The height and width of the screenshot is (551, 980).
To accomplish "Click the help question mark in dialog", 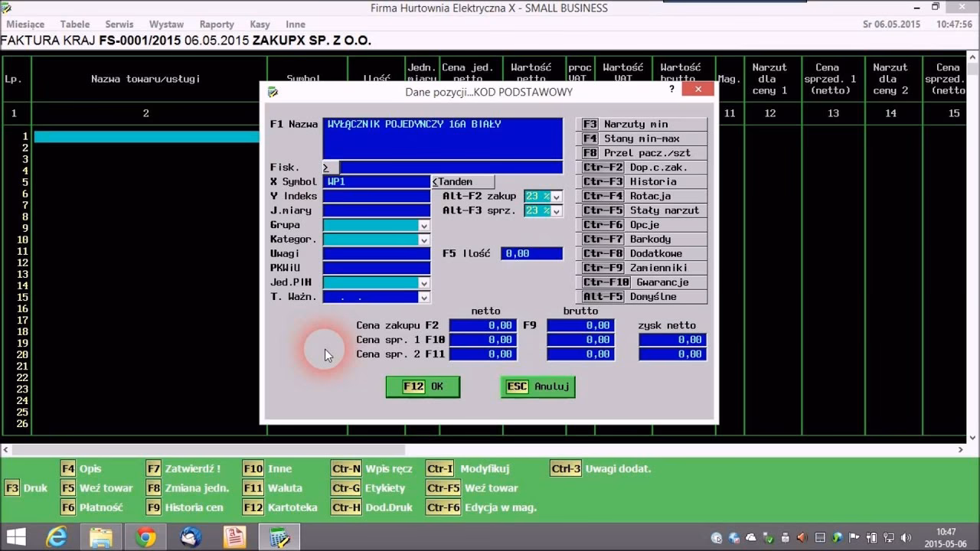I will pyautogui.click(x=671, y=90).
